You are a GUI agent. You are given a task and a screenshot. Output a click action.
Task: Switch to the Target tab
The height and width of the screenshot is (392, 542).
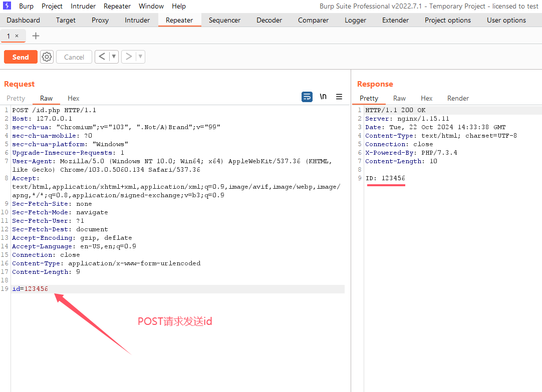click(x=66, y=20)
